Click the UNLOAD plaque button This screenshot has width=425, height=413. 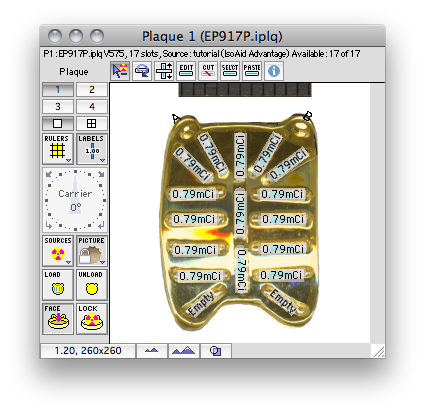coord(92,285)
